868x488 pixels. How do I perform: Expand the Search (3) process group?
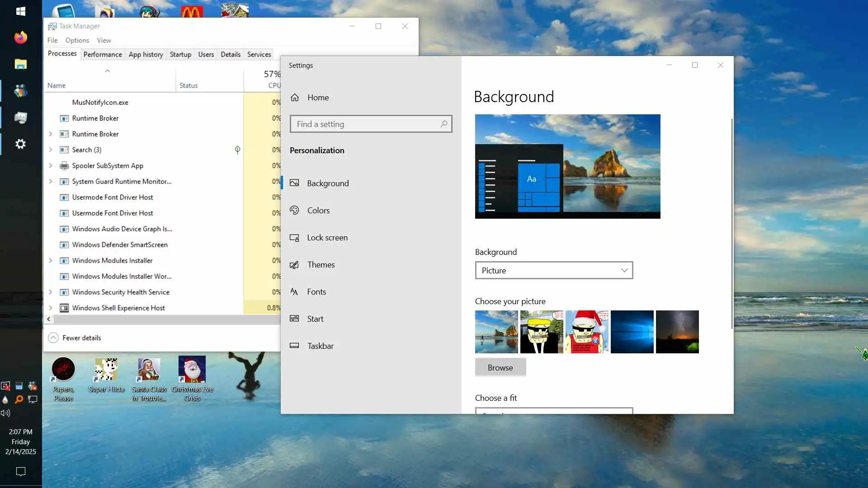pyautogui.click(x=50, y=150)
